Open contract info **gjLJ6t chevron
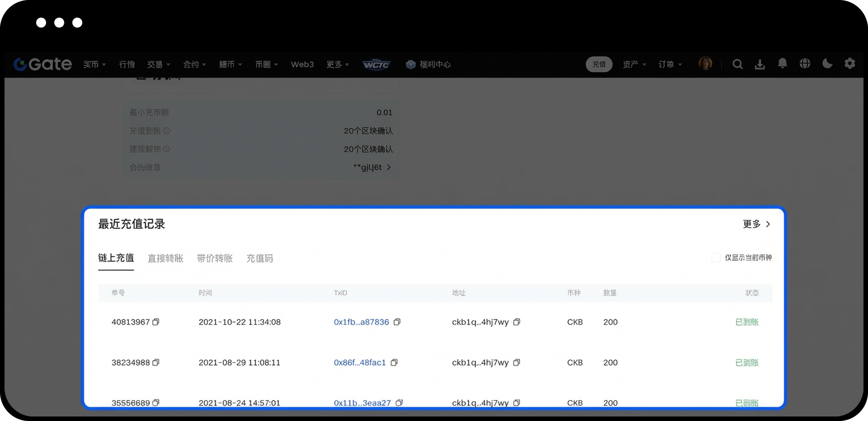868x421 pixels. [x=388, y=167]
